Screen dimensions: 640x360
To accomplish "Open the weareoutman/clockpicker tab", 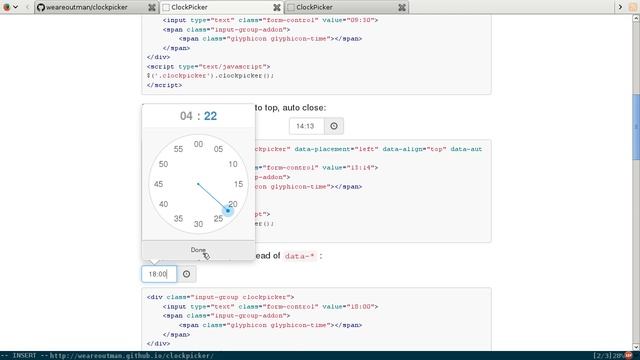I will pos(96,7).
